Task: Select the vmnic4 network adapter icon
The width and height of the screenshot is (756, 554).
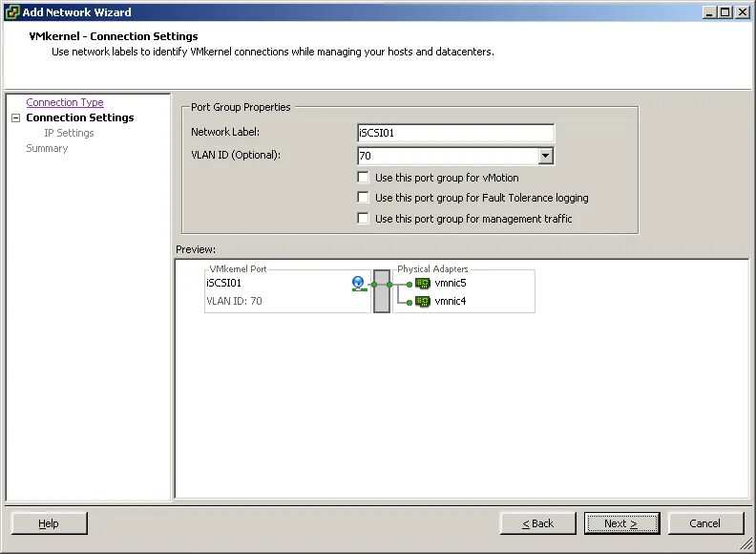Action: coord(422,301)
